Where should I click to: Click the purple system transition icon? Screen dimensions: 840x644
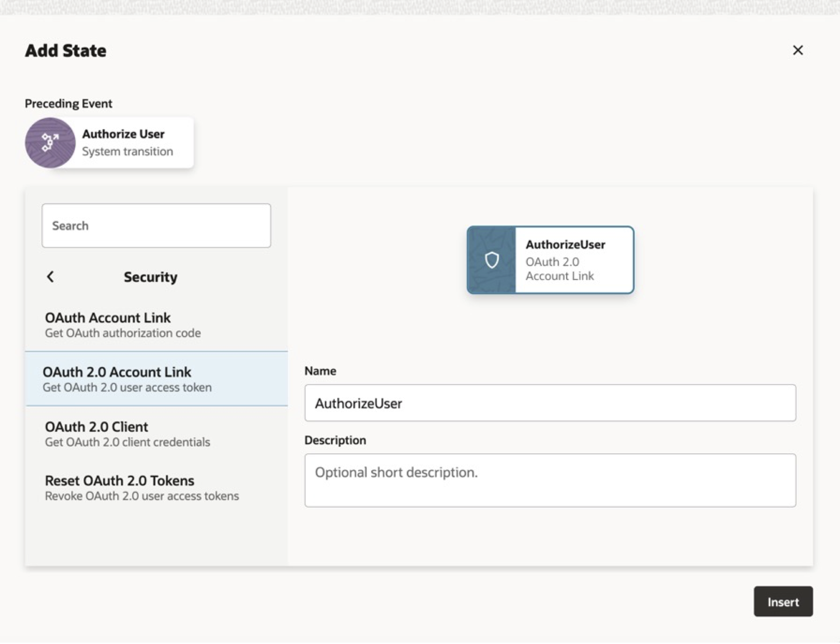coord(50,143)
